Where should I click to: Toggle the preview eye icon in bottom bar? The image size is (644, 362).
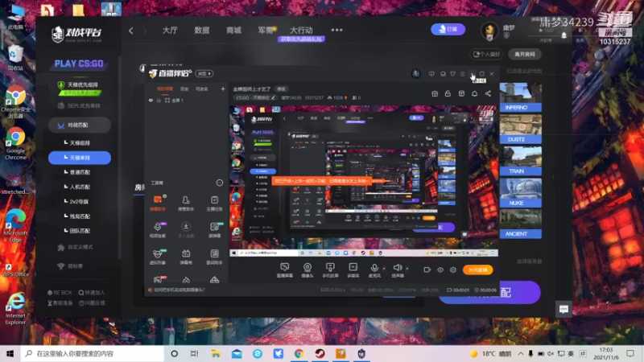(440, 269)
